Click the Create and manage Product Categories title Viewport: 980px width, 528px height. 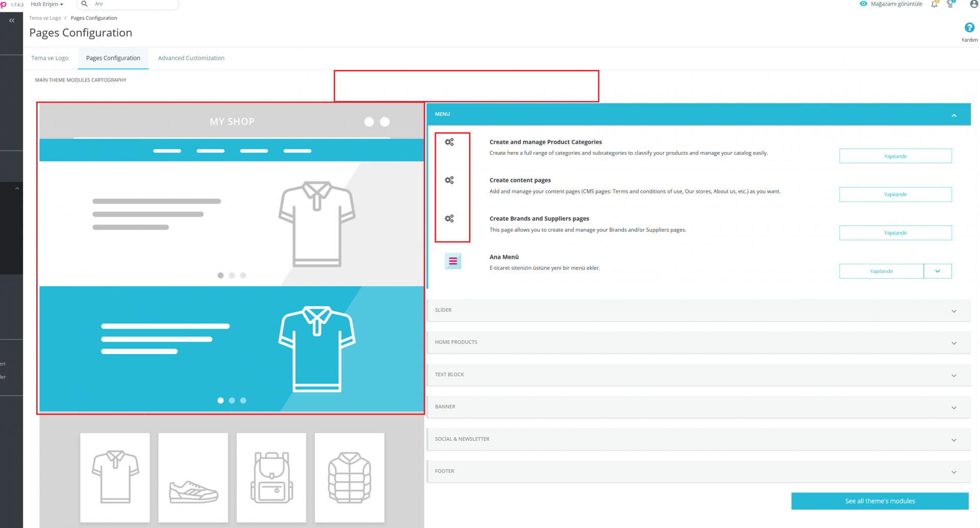(546, 142)
